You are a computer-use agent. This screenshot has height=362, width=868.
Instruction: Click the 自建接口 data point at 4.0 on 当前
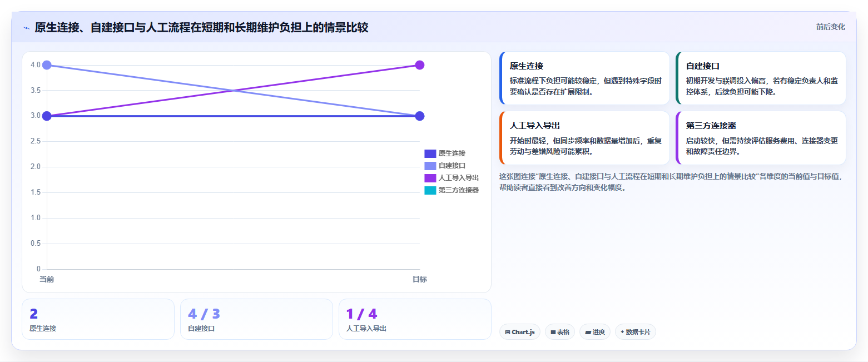pos(47,65)
